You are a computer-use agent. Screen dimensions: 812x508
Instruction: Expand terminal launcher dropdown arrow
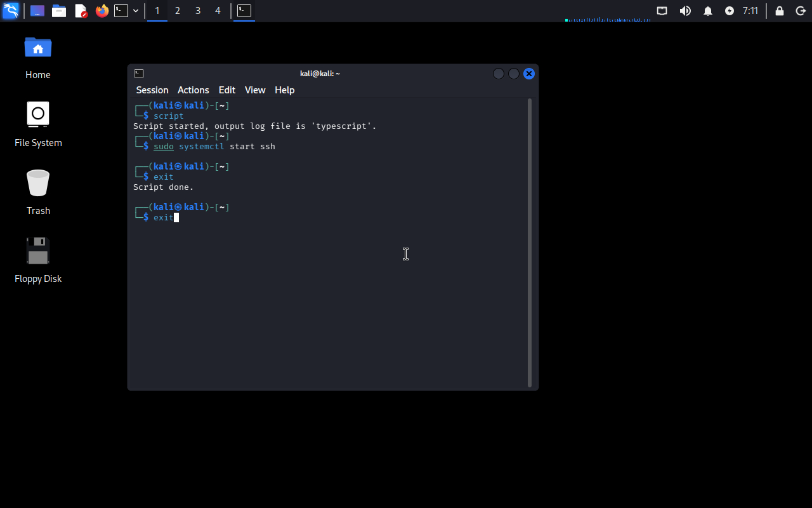pos(136,11)
